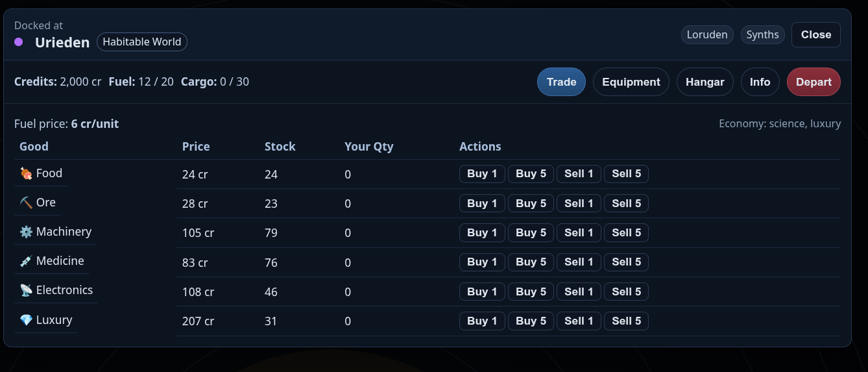Click the Synths faction tag
This screenshot has width=868, height=372.
(x=762, y=35)
